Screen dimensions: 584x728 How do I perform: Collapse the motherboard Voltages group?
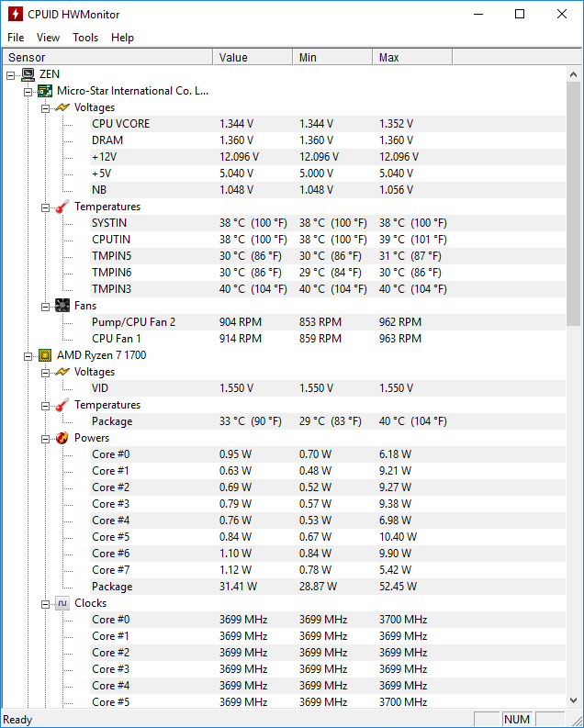(45, 108)
